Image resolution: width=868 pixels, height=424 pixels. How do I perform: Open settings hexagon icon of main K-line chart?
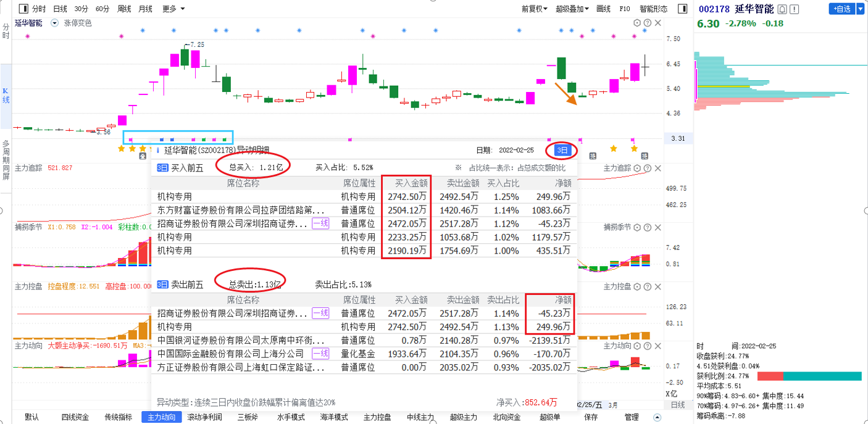637,23
